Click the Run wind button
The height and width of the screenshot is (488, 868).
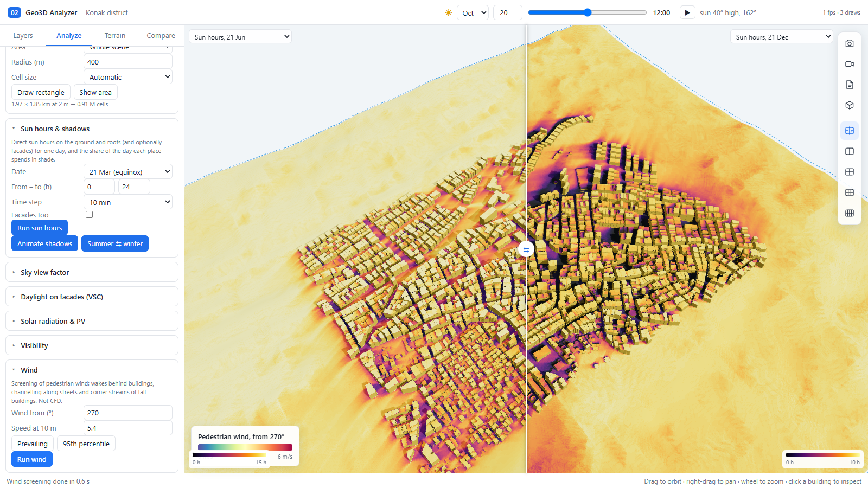click(x=32, y=459)
